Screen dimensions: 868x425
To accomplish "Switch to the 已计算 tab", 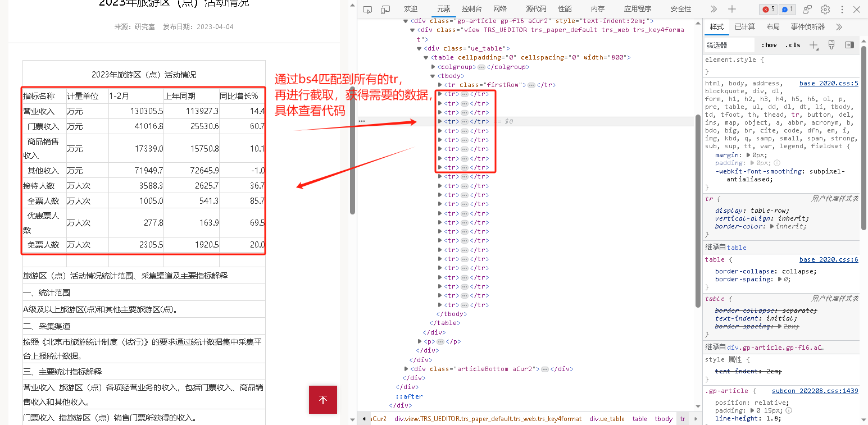I will point(744,26).
